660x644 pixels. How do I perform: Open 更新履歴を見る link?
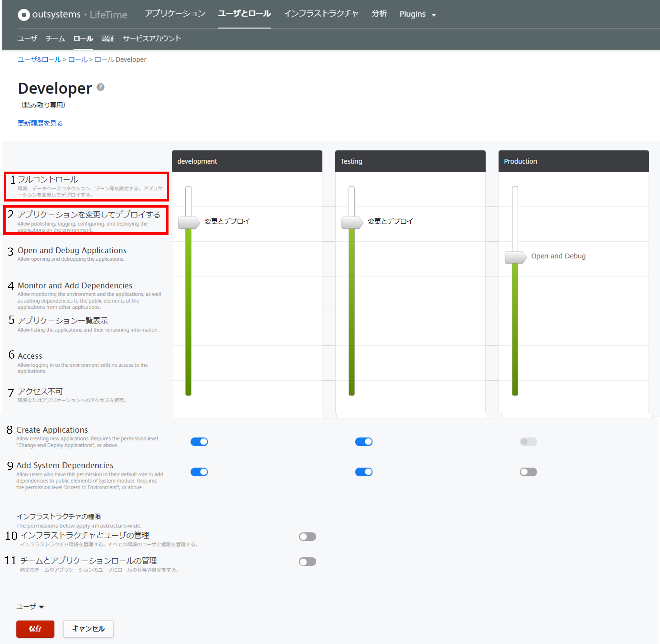(40, 123)
